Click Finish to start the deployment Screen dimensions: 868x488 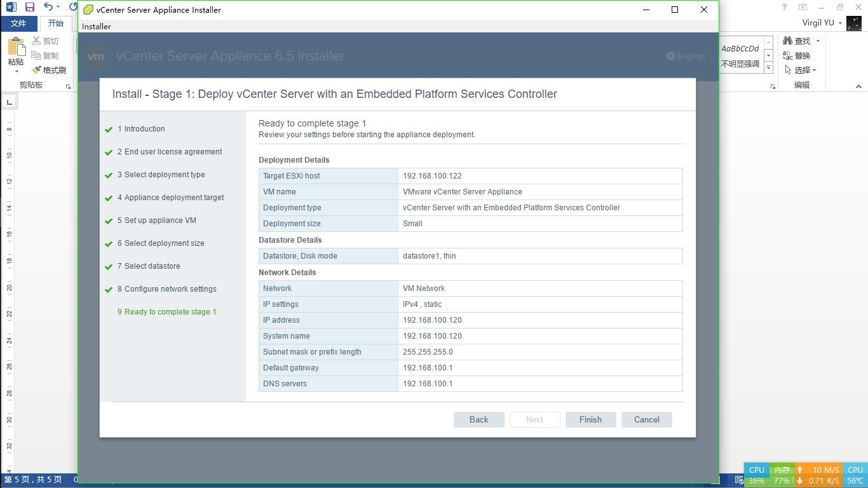(x=591, y=419)
